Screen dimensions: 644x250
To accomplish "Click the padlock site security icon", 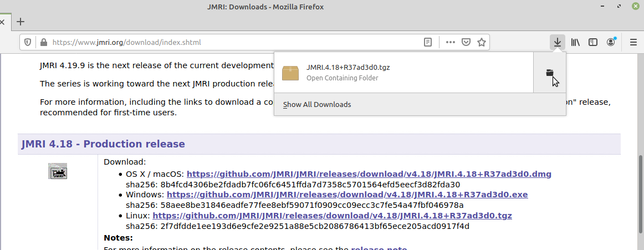I will 43,42.
